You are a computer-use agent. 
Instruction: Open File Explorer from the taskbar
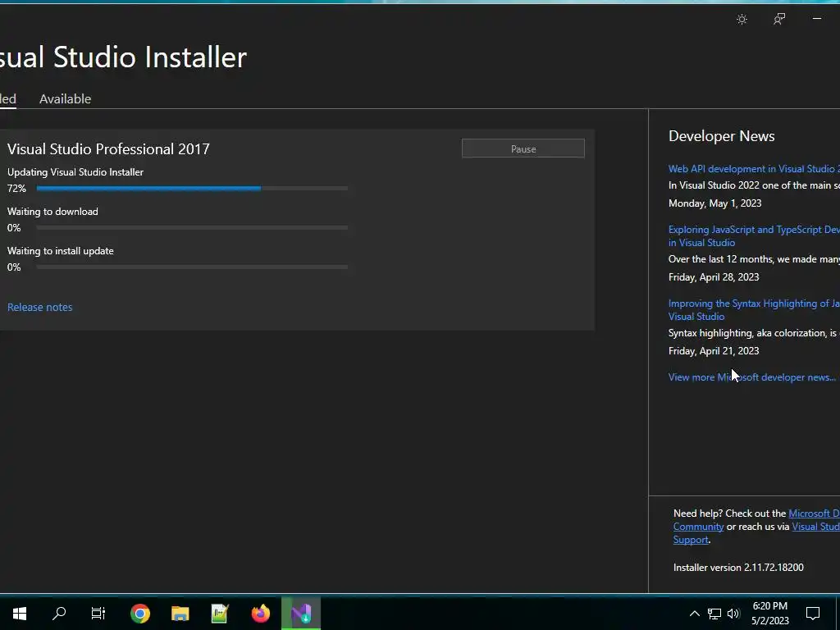tap(180, 614)
